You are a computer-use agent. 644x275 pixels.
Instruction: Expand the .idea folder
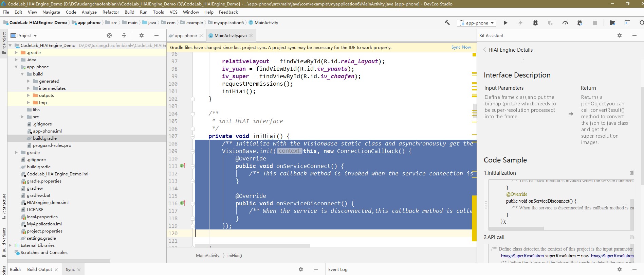click(x=16, y=60)
